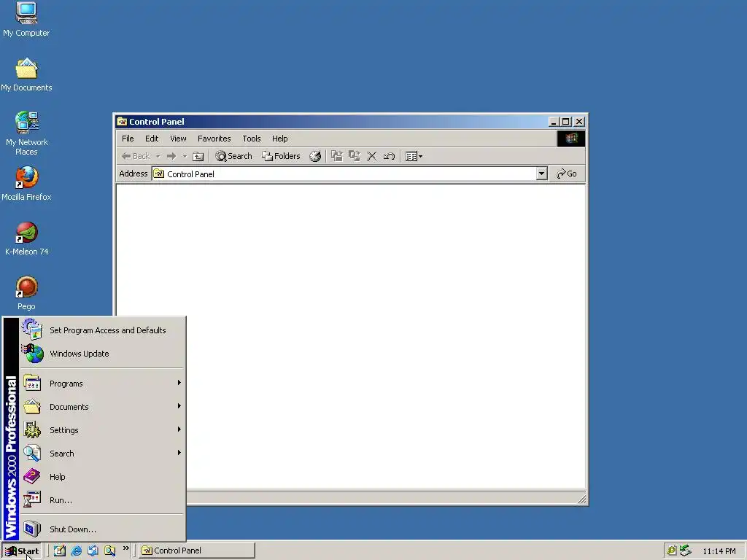Select Pego desktop shortcut
Image resolution: width=747 pixels, height=560 pixels.
click(x=26, y=293)
